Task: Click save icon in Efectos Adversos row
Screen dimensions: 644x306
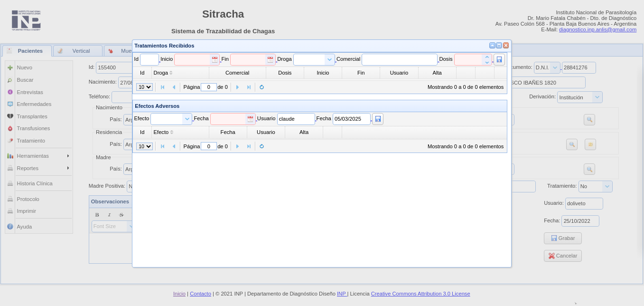Action: tap(377, 119)
